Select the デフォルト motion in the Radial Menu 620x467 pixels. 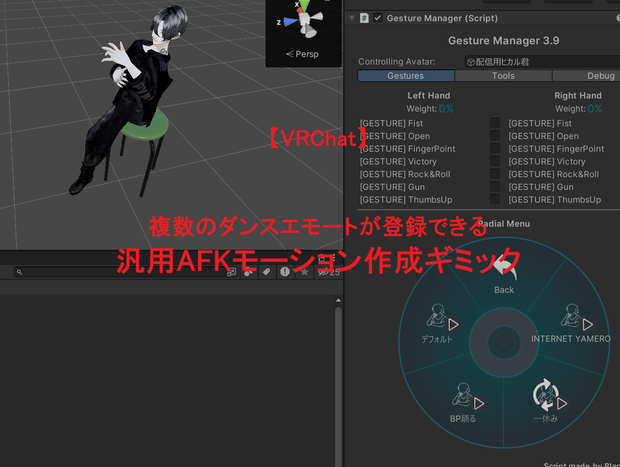click(x=440, y=324)
